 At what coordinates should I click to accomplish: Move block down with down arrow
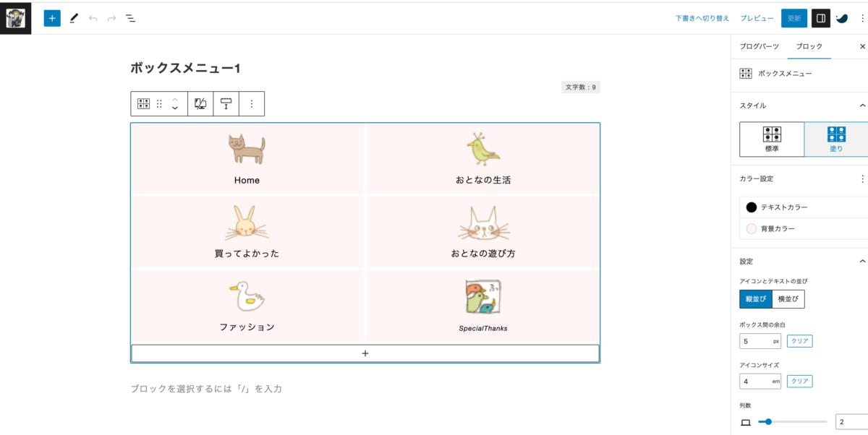pos(174,109)
